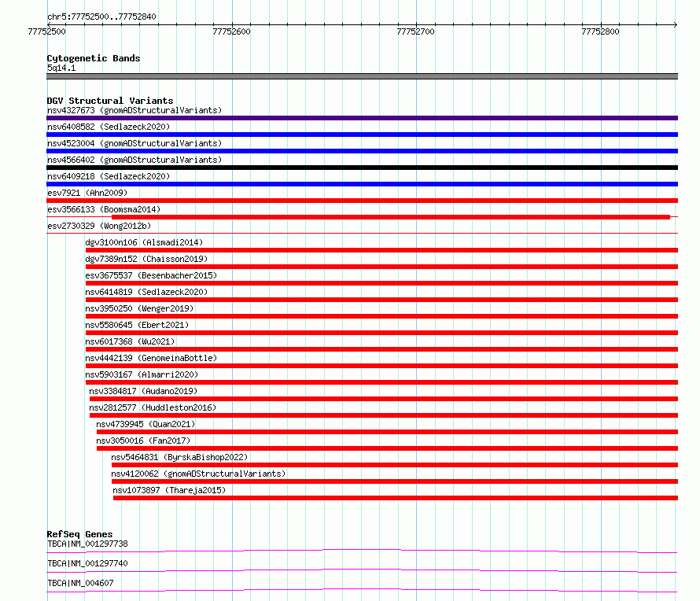
Task: Select nsv1073897 (Thareja2015) label
Action: (x=169, y=490)
